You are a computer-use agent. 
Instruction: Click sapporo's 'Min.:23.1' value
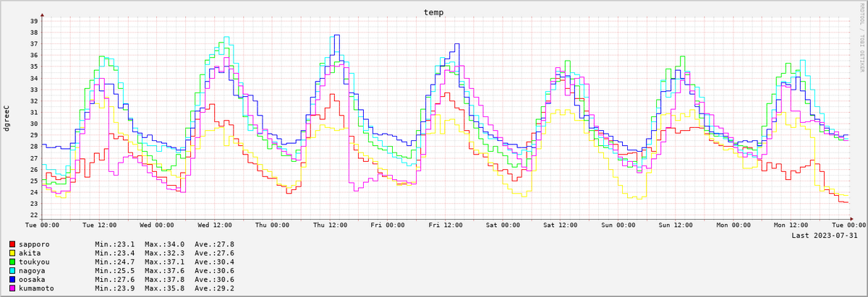pyautogui.click(x=114, y=244)
